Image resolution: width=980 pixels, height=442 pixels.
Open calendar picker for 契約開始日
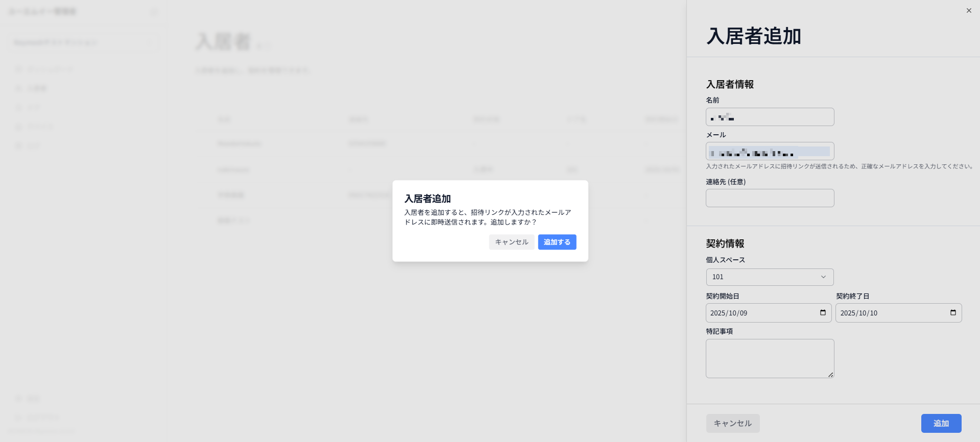click(823, 312)
